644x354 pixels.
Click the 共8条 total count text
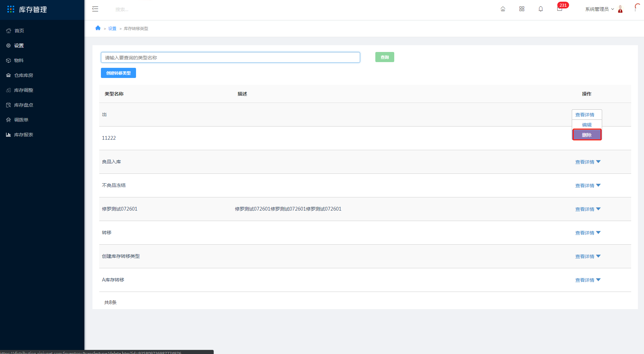(x=110, y=302)
